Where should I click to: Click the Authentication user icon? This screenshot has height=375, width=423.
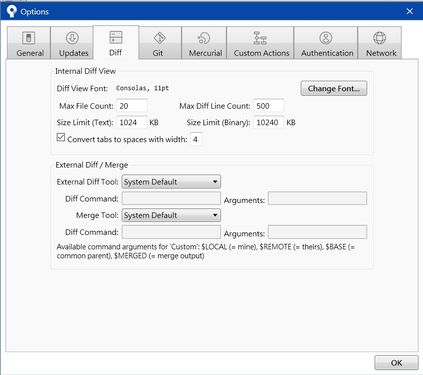click(x=326, y=38)
